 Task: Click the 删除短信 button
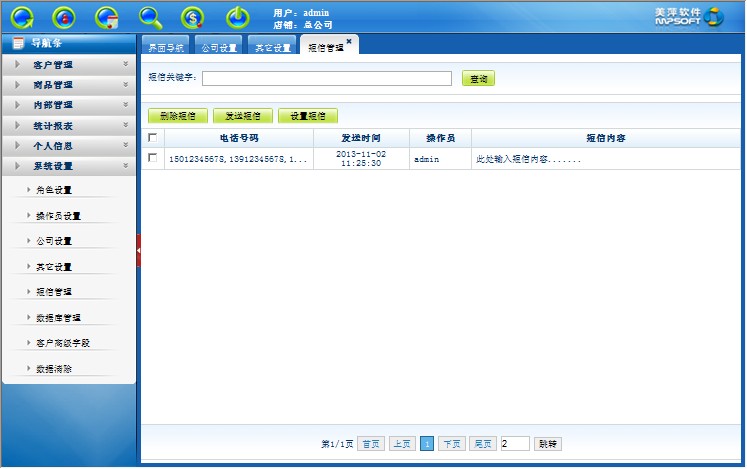pos(177,116)
